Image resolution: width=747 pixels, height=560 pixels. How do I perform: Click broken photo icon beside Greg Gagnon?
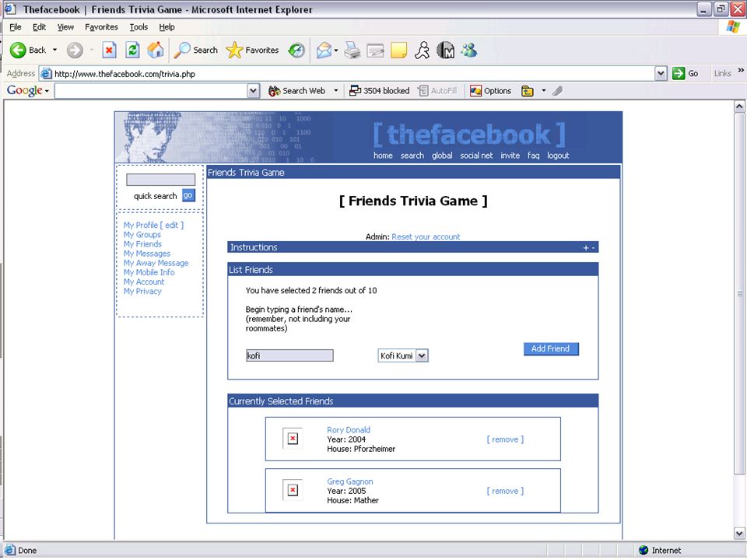(x=293, y=491)
